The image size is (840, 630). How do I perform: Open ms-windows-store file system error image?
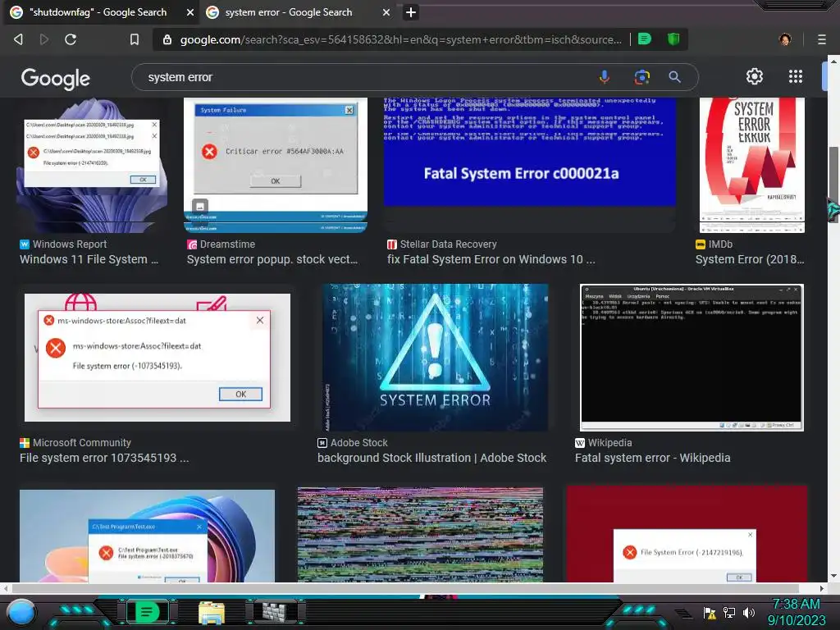(x=157, y=358)
